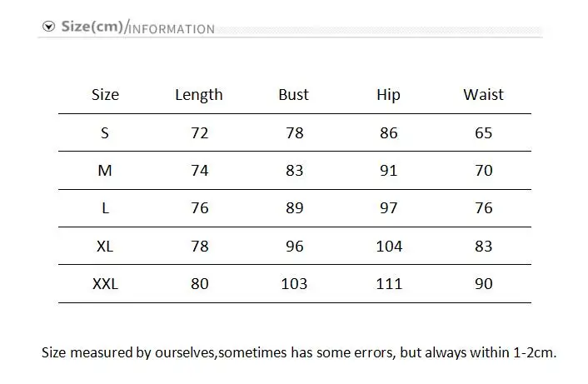588x384 pixels.
Task: Click the S size row label
Action: 105,133
